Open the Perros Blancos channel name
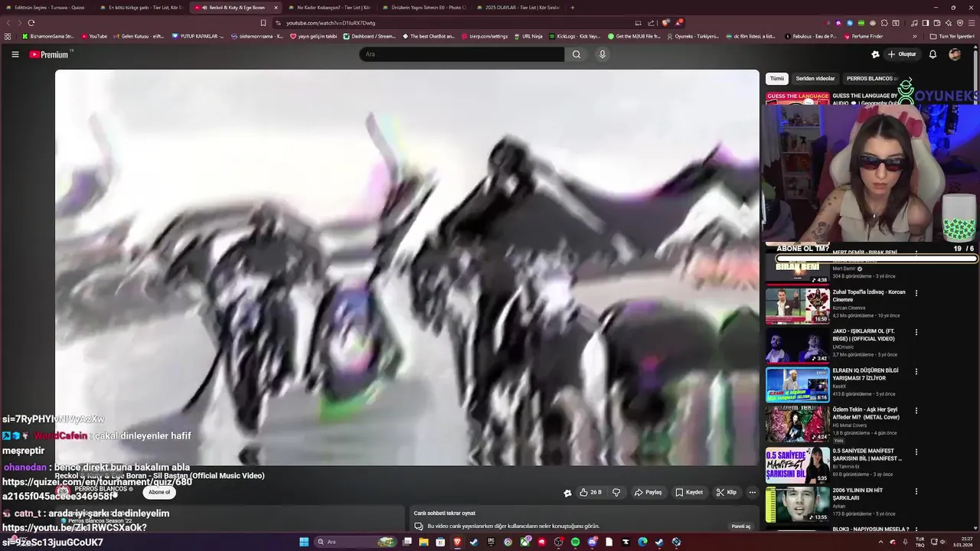The image size is (980, 551). (100, 489)
